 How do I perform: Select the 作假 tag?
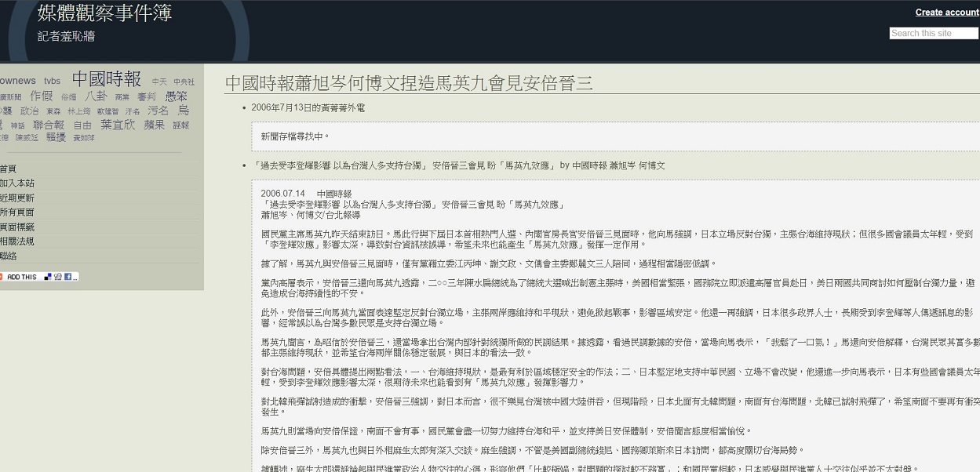click(42, 96)
